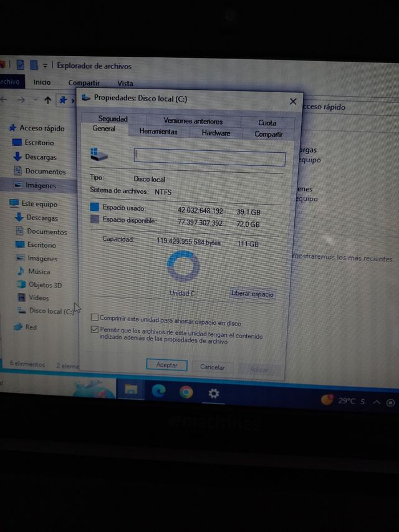Click the properties checkmark icon in title bar
This screenshot has height=532, width=399.
click(21, 64)
